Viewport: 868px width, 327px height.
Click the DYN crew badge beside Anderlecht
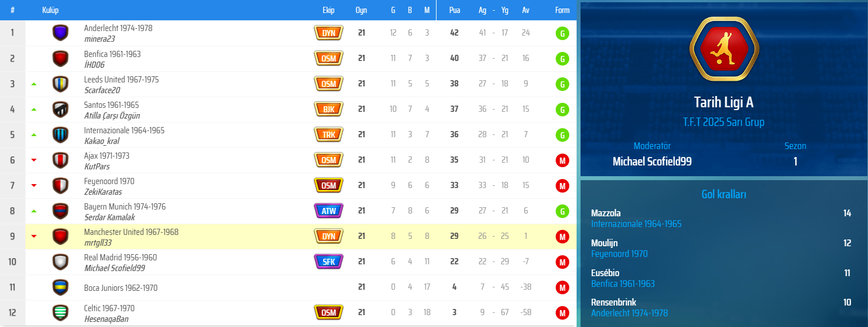point(329,33)
